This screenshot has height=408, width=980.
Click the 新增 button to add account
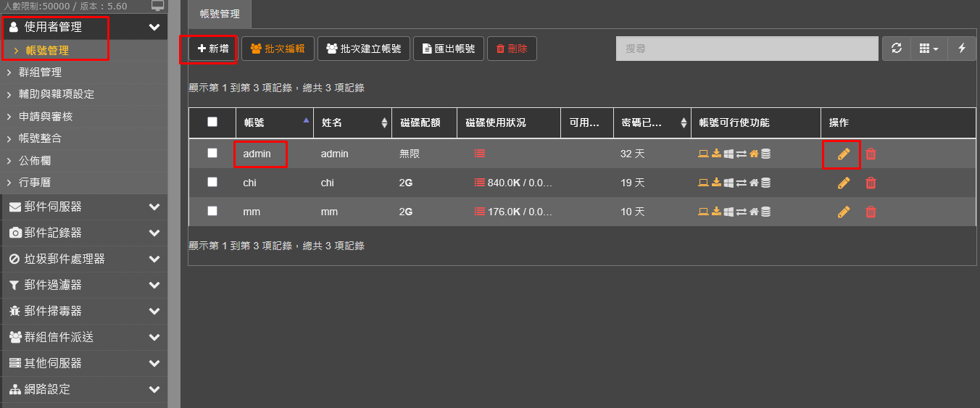212,49
